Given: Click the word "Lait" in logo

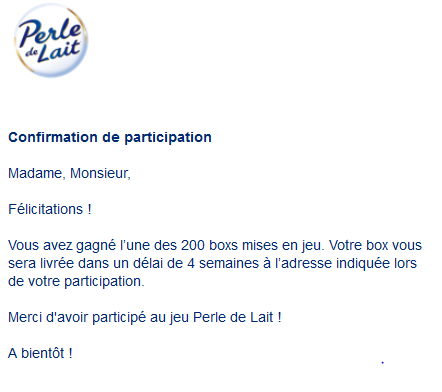Looking at the screenshot, I should [58, 52].
